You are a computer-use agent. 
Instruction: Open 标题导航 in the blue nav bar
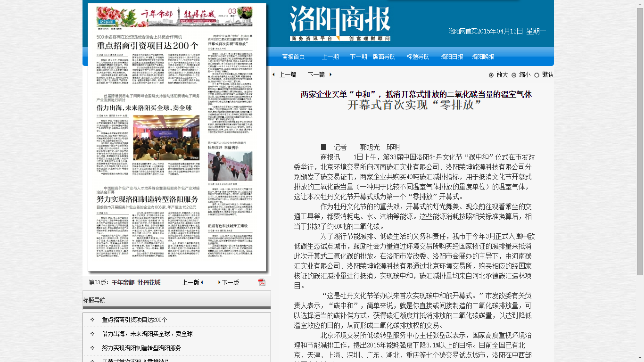tap(418, 57)
